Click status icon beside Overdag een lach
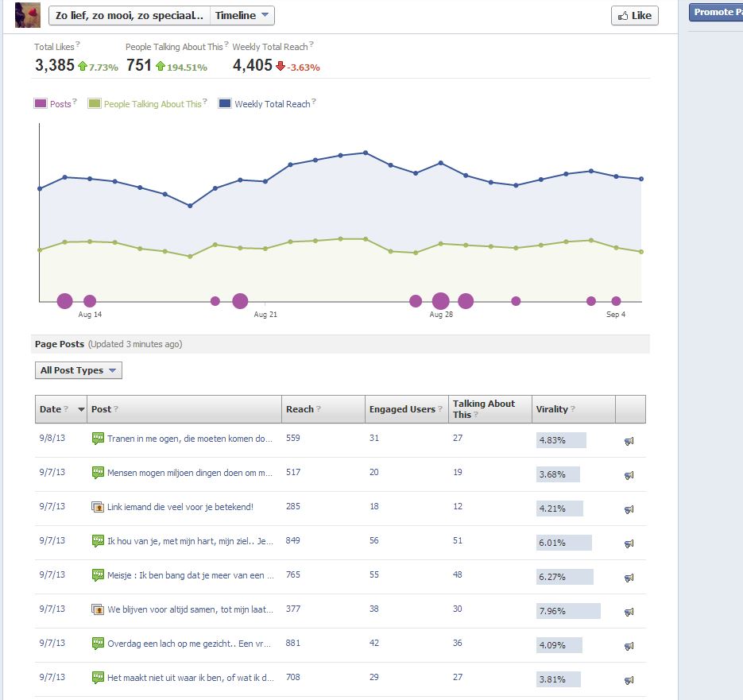This screenshot has height=700, width=743. click(98, 643)
